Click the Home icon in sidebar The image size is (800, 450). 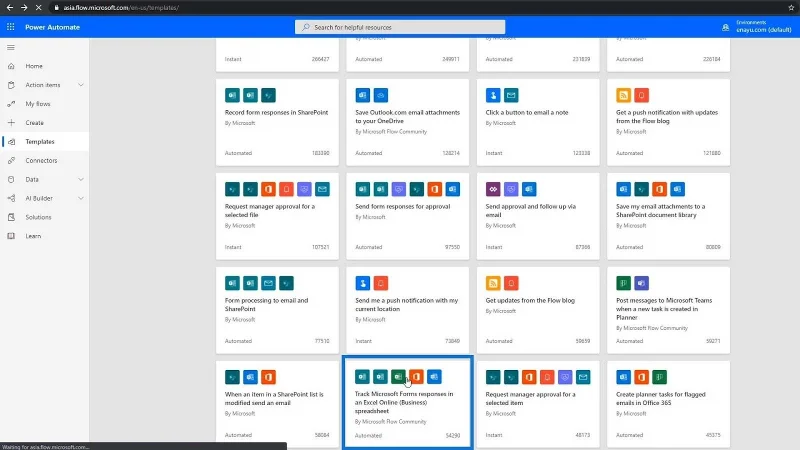pyautogui.click(x=11, y=66)
